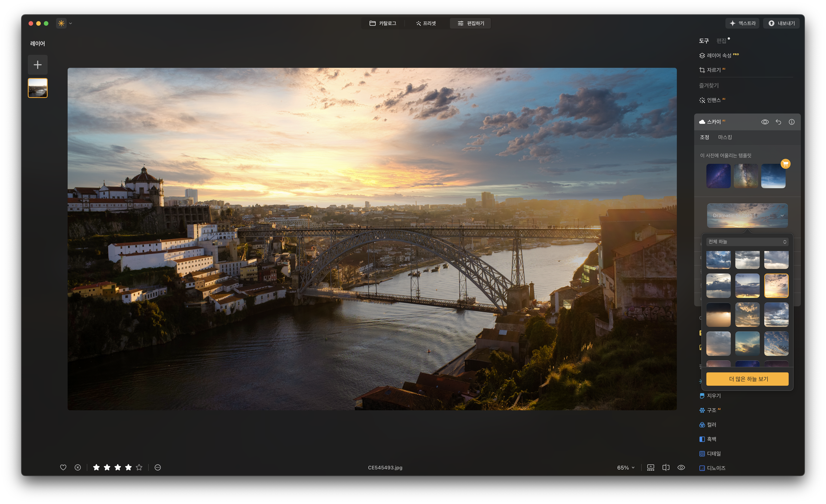Toggle Sky tool visibility eye icon
Screen dimensions: 826x504
765,122
